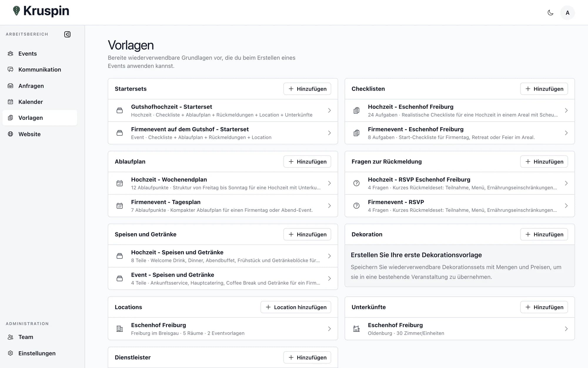Click the calendar icon next to Hochzeit - Wochenendplan

[x=120, y=183]
